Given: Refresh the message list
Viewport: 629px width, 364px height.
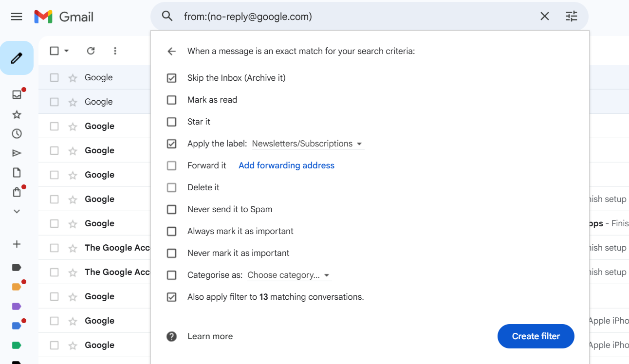Looking at the screenshot, I should [x=91, y=51].
